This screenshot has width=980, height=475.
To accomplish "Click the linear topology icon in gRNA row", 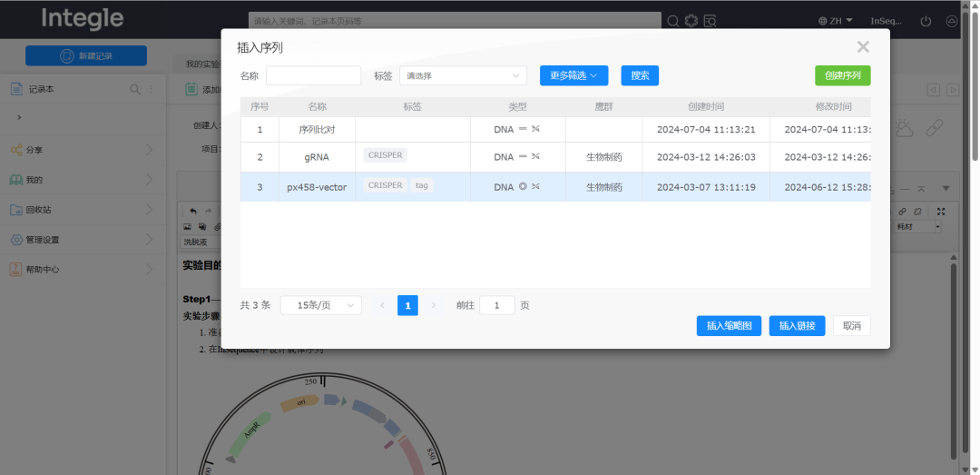I will 524,156.
